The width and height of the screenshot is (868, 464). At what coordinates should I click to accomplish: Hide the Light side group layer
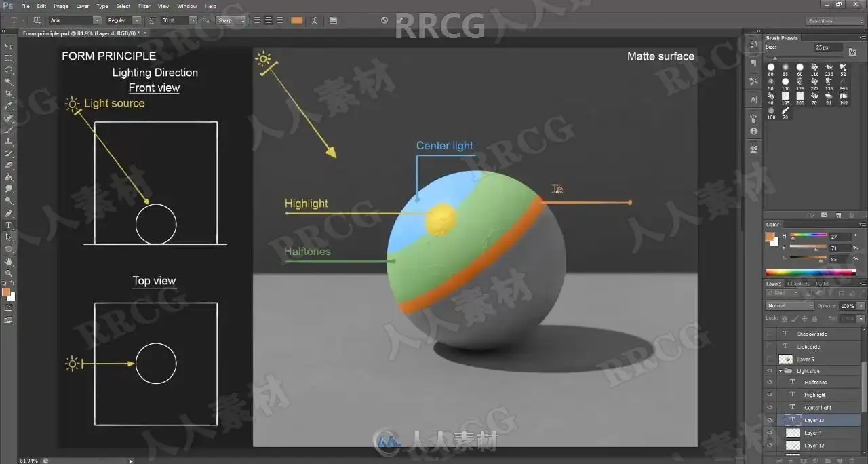pos(770,371)
